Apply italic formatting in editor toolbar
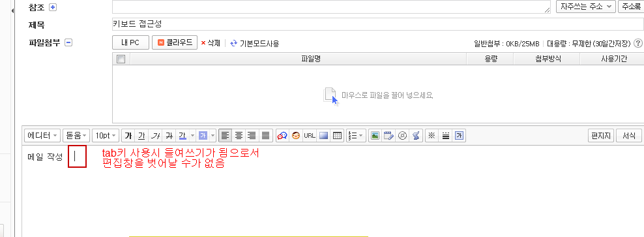Viewport: 644px width, 237px height. (x=155, y=135)
